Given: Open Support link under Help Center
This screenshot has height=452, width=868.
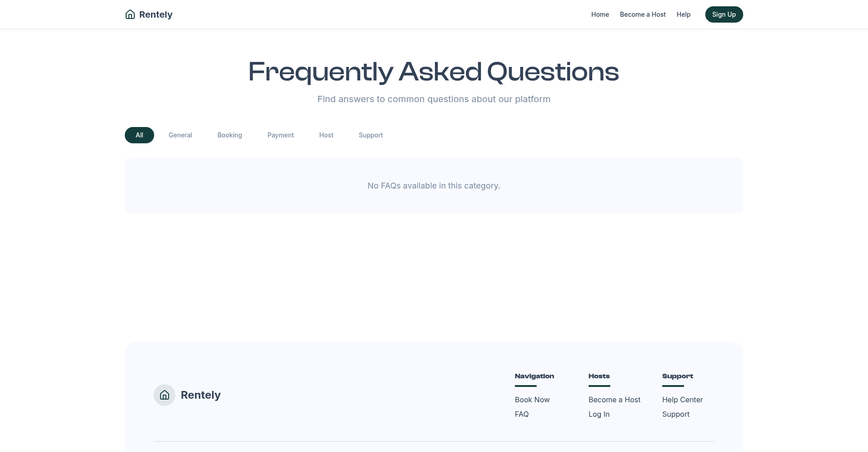Looking at the screenshot, I should pos(676,414).
